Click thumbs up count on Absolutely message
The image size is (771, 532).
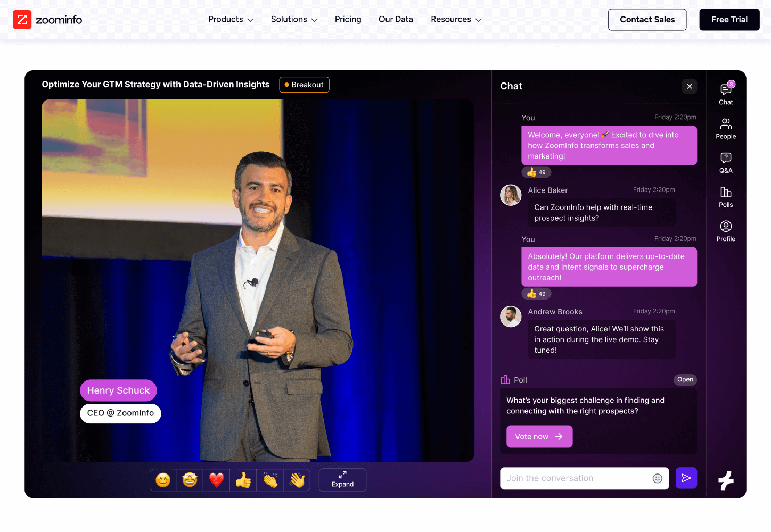[536, 294]
